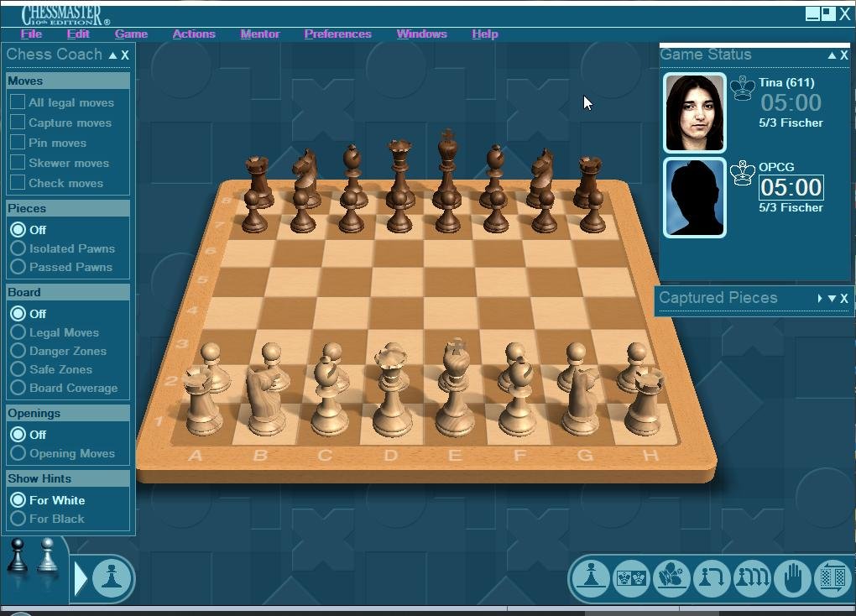Image resolution: width=856 pixels, height=616 pixels.
Task: Choose Danger Zones under Board
Action: [x=18, y=351]
